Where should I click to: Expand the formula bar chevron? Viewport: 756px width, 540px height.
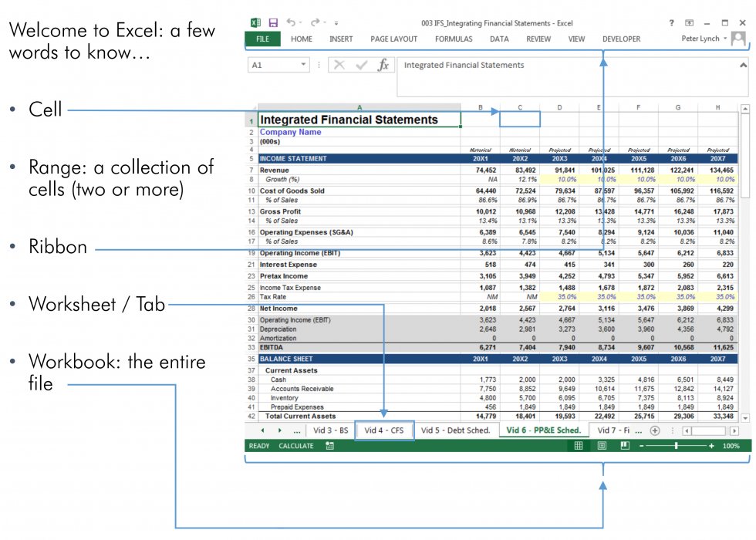tap(741, 66)
